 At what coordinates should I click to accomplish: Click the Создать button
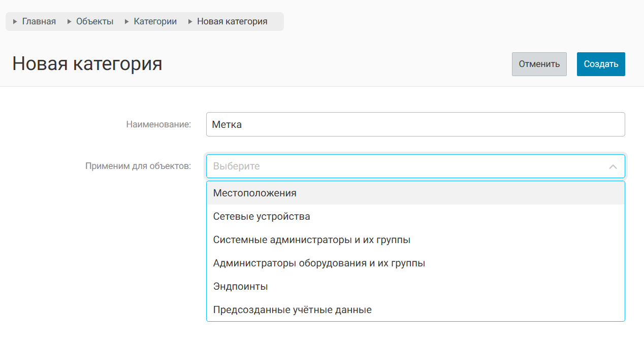click(601, 64)
